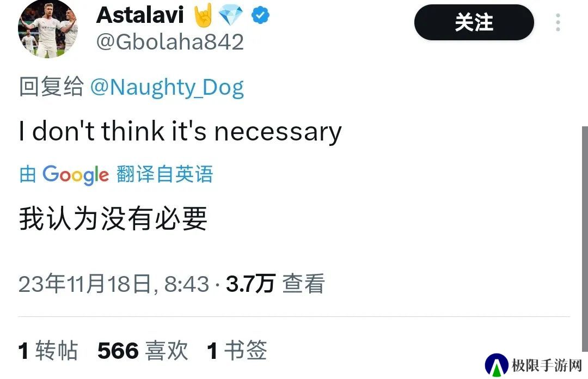Viewport: 588px width, 379px height.
Task: Click the 由 translated-by label
Action: (x=28, y=174)
